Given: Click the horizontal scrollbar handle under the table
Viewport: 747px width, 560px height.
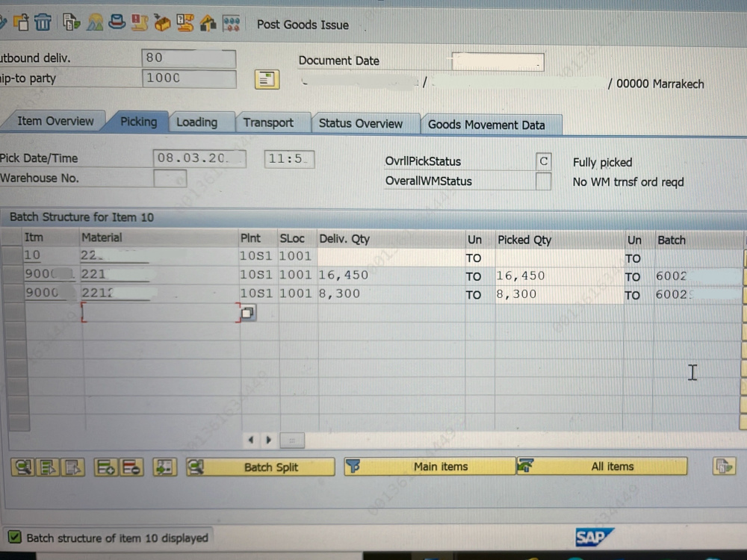Looking at the screenshot, I should point(291,441).
